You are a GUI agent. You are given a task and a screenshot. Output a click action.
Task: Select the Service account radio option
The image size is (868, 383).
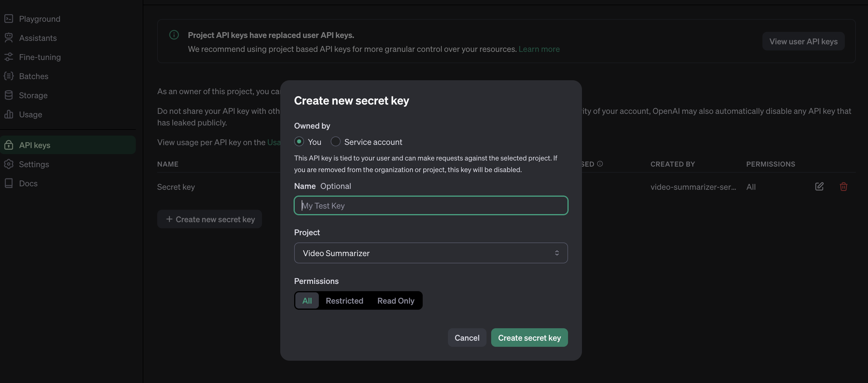pyautogui.click(x=335, y=142)
